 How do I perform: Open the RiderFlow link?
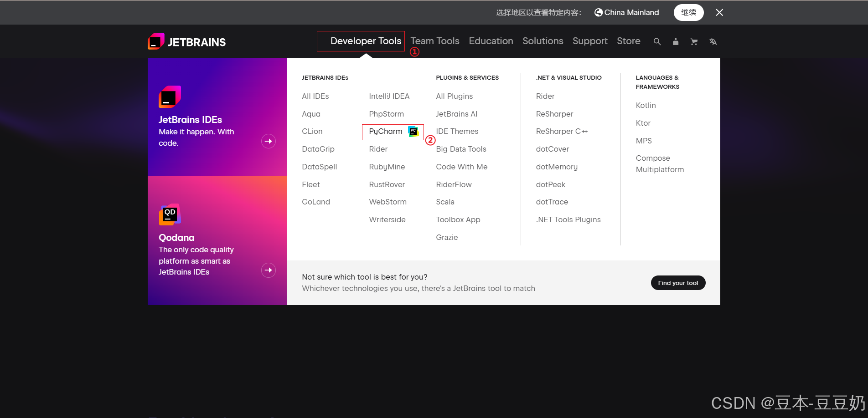tap(454, 184)
